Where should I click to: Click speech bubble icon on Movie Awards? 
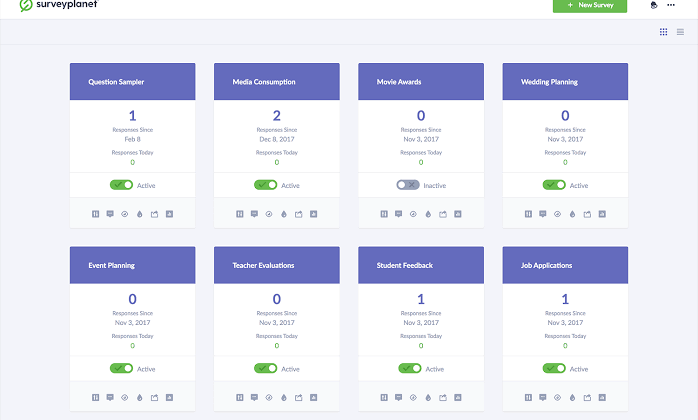[x=398, y=214]
